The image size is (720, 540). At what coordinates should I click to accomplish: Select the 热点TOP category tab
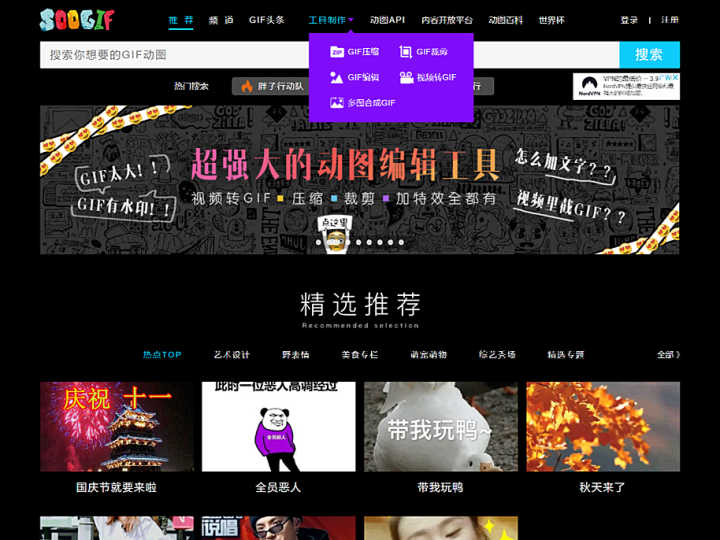(x=162, y=354)
